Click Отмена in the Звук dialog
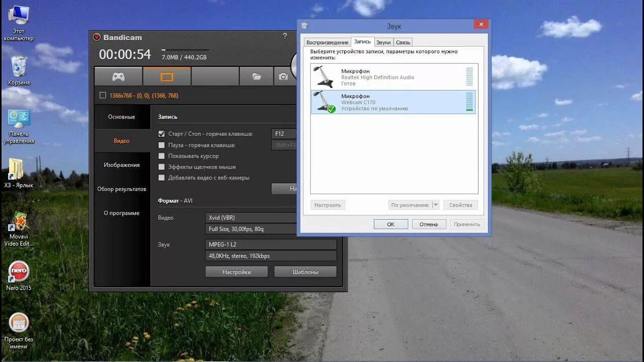The image size is (644, 362). (429, 224)
